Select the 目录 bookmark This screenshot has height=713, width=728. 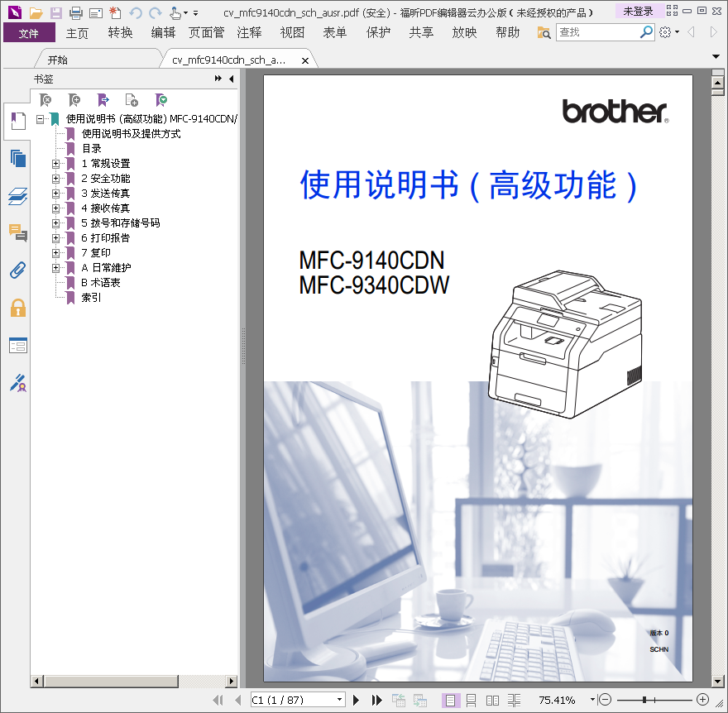pyautogui.click(x=92, y=149)
